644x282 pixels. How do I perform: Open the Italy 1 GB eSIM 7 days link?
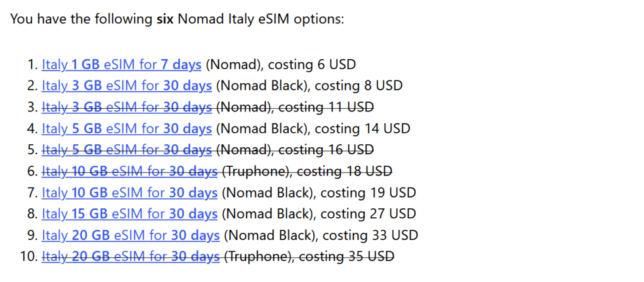coord(121,64)
